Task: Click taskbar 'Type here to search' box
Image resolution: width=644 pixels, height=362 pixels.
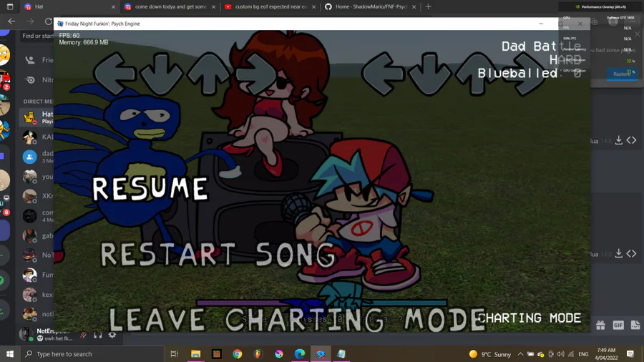Action: pos(92,354)
